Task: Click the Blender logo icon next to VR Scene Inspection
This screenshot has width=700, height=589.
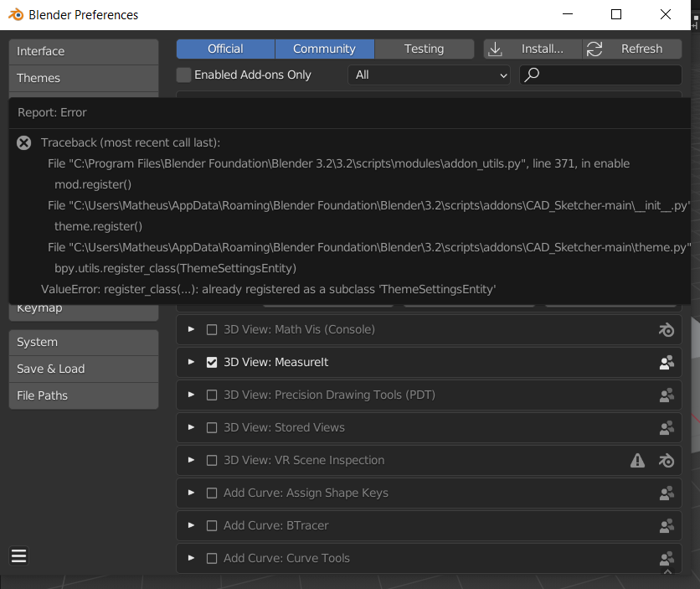Action: [x=667, y=460]
